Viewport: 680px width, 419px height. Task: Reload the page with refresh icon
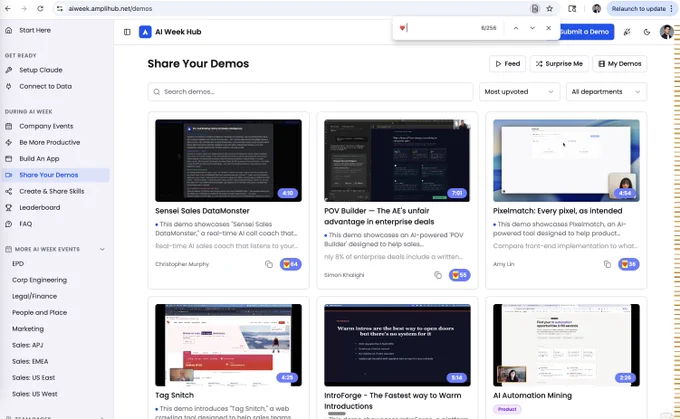40,9
